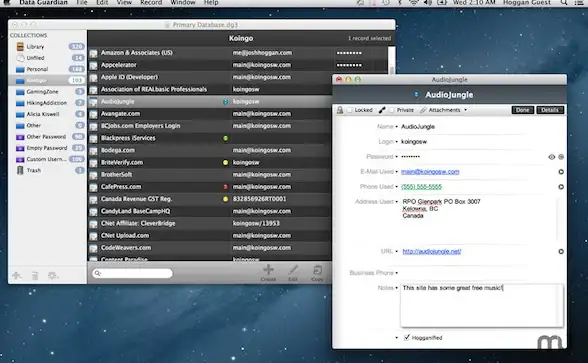Click the password generator icon beside the eye
This screenshot has width=588, height=363.
[561, 157]
